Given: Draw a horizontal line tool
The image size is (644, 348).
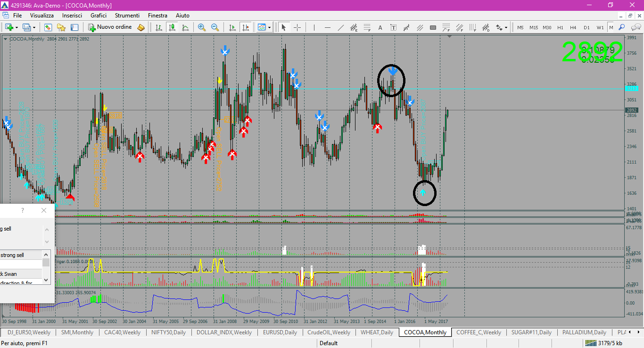Looking at the screenshot, I should point(327,27).
